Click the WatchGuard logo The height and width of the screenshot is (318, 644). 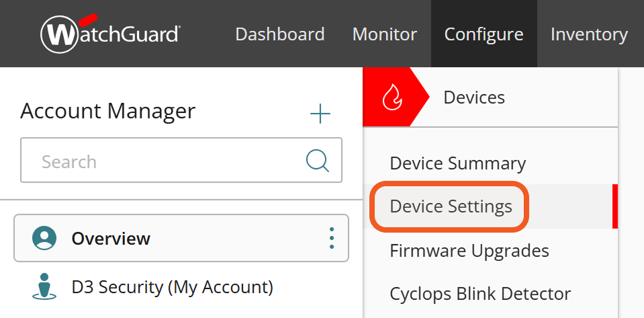(111, 34)
